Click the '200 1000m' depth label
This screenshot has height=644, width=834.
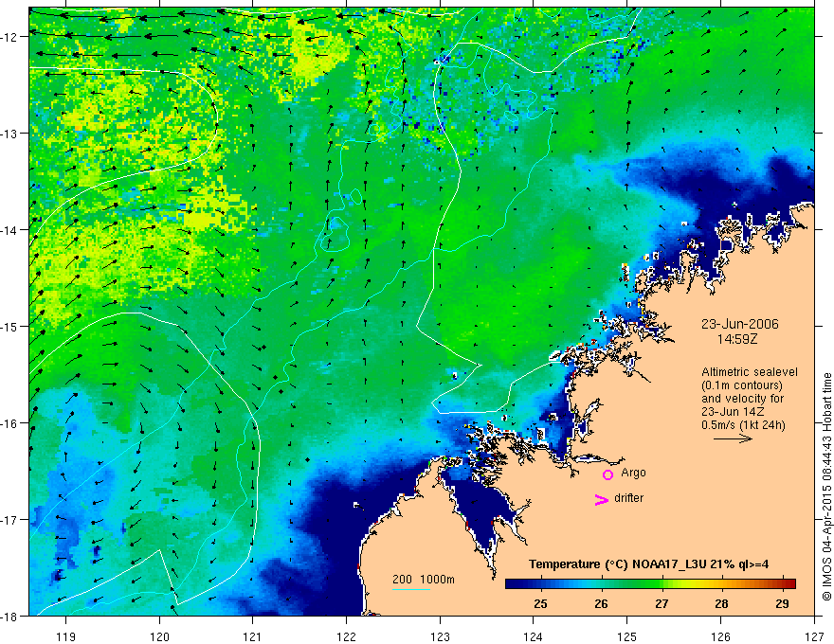pos(424,580)
